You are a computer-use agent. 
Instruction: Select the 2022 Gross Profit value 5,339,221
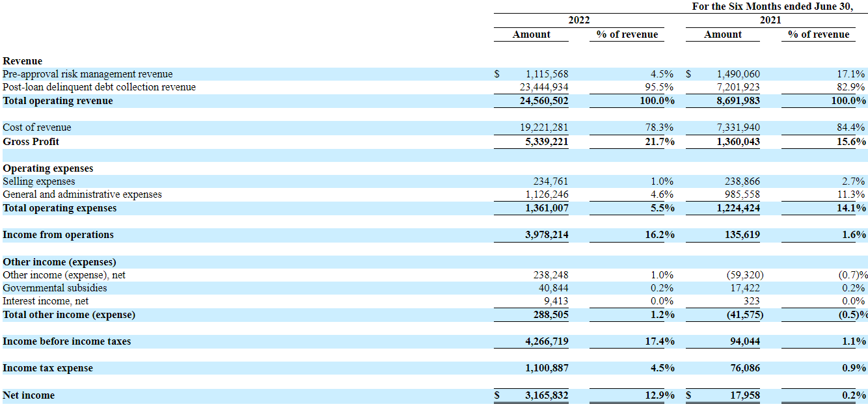point(547,142)
